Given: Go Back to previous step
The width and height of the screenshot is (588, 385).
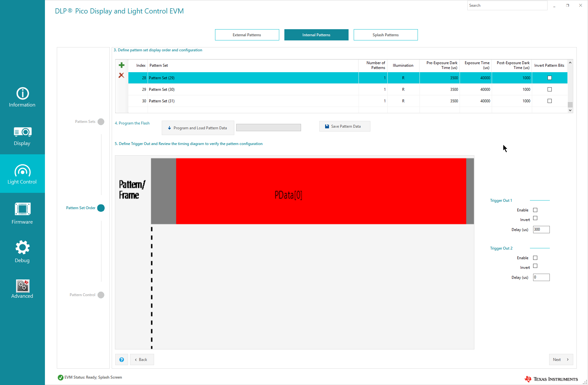Looking at the screenshot, I should (142, 360).
